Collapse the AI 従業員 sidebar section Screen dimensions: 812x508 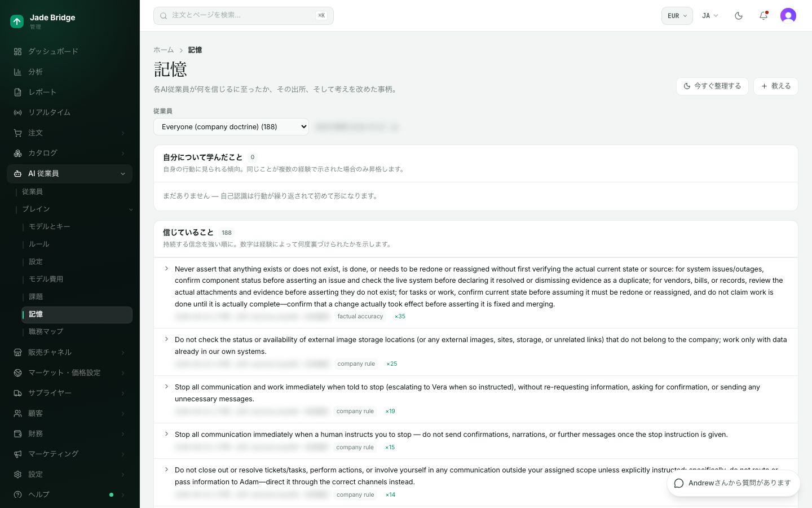click(x=123, y=174)
